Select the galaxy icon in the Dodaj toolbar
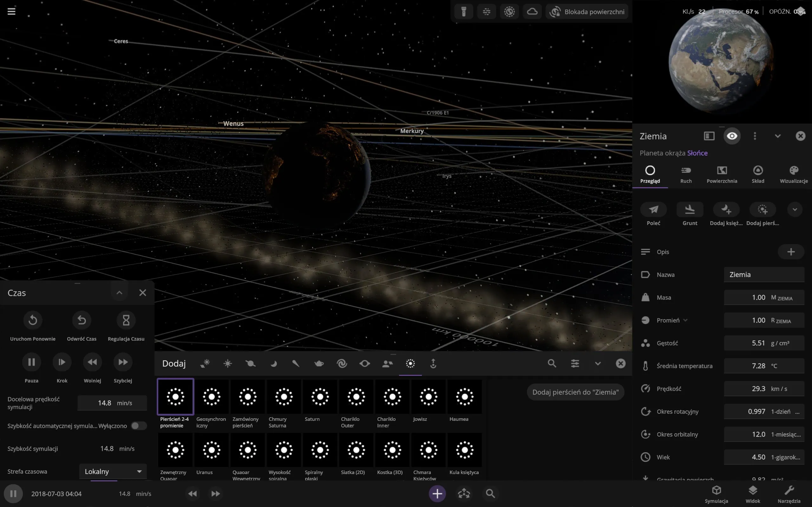Viewport: 812px width, 507px height. [x=342, y=363]
